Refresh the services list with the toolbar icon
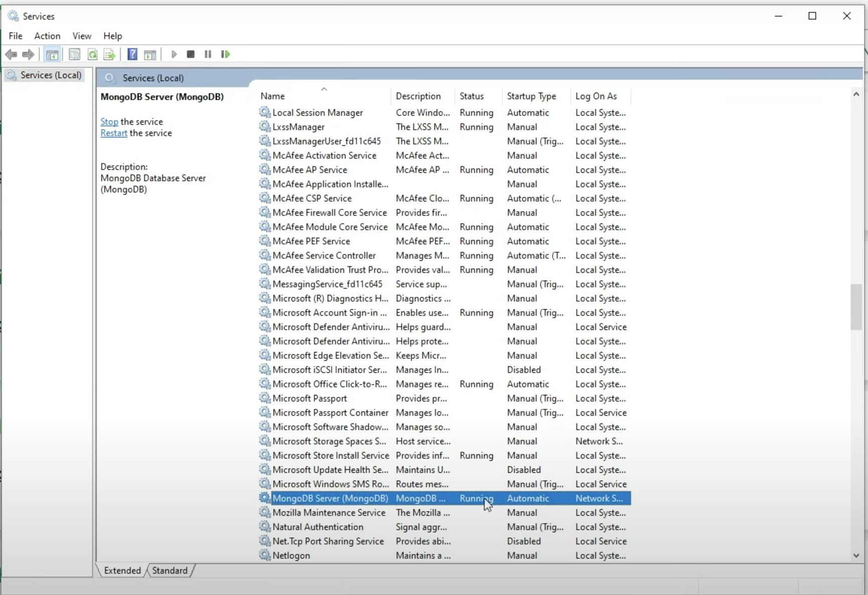Screen dimensions: 868x595 [92, 54]
